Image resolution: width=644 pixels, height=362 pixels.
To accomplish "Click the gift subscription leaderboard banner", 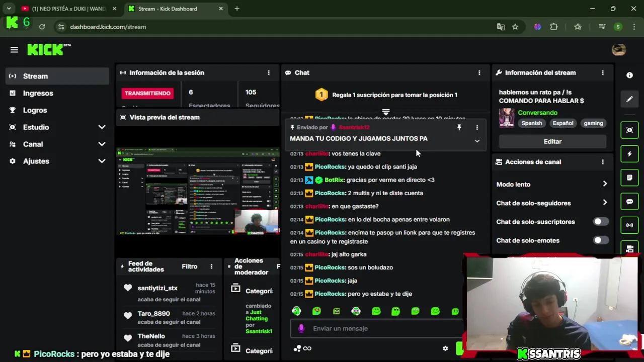I will point(386,95).
